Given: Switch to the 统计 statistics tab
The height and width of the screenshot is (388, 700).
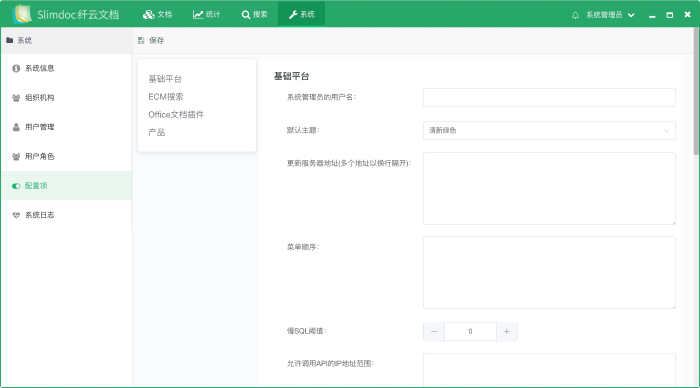Looking at the screenshot, I should (x=206, y=14).
